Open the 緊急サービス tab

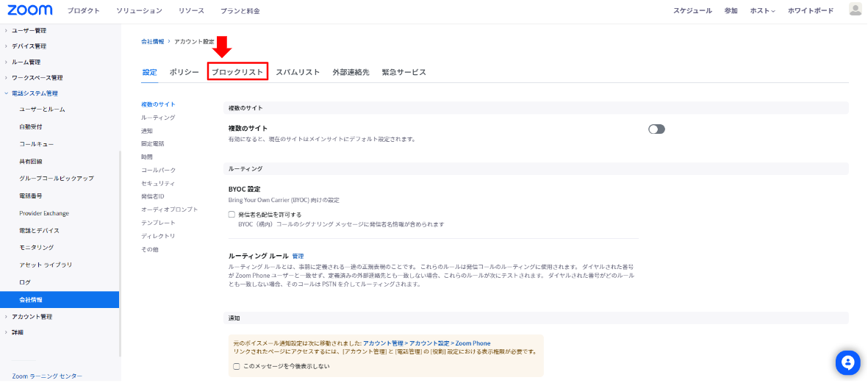click(x=404, y=72)
